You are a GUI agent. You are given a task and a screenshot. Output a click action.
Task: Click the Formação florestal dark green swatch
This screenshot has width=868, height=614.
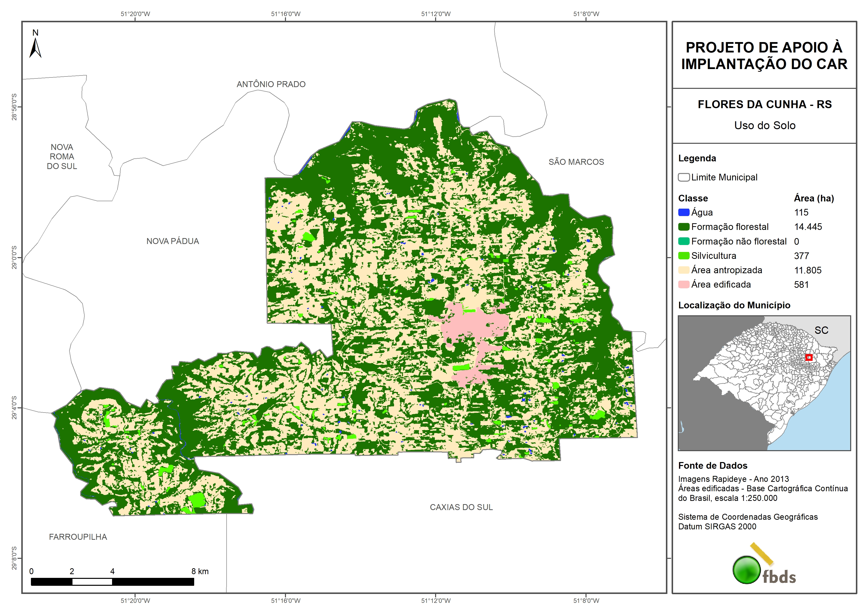coord(683,227)
